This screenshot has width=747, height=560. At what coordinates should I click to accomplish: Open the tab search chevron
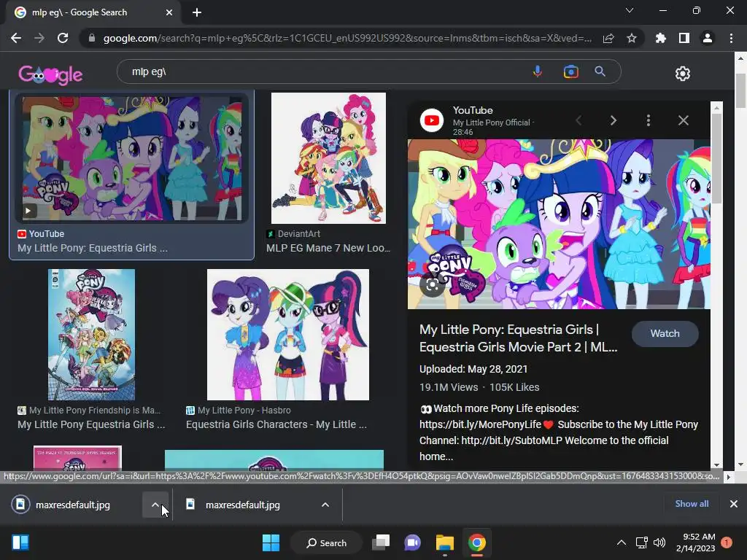point(630,10)
